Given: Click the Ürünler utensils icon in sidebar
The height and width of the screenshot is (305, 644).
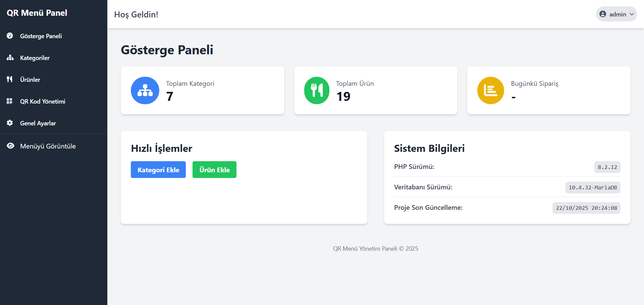Looking at the screenshot, I should 10,79.
